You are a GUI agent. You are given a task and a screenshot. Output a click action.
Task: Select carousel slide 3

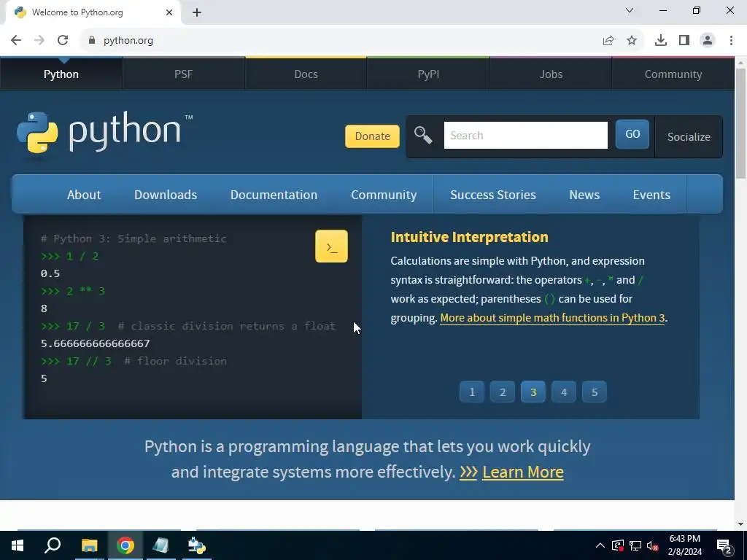[533, 392]
